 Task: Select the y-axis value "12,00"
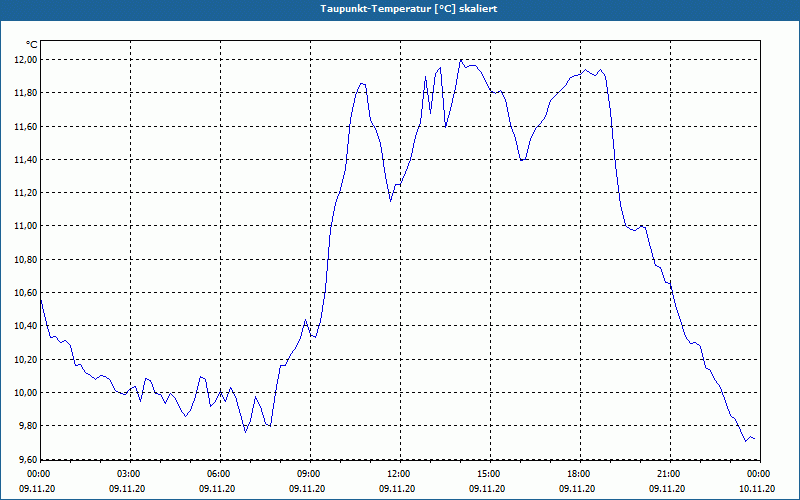tap(27, 60)
